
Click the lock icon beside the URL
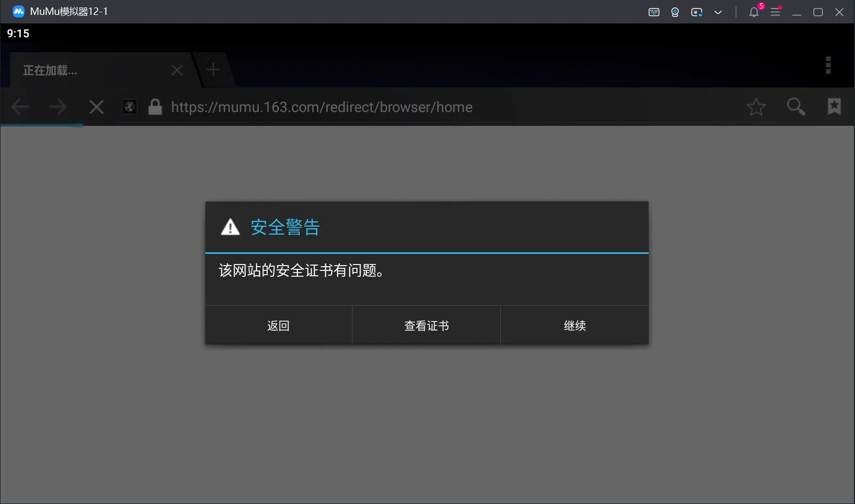click(x=155, y=107)
